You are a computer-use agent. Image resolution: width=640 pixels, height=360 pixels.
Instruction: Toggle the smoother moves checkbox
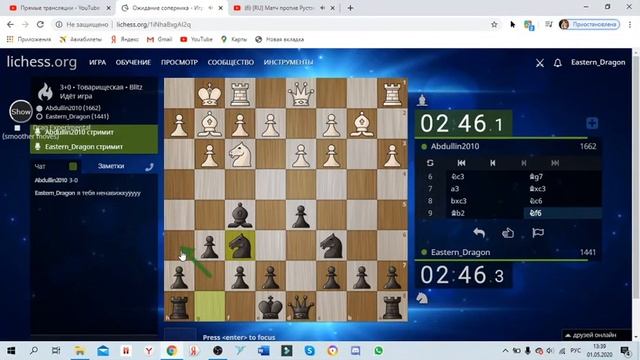pyautogui.click(x=17, y=128)
